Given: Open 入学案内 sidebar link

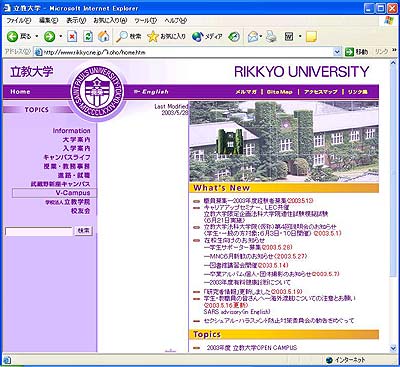Looking at the screenshot, I should (x=76, y=148).
